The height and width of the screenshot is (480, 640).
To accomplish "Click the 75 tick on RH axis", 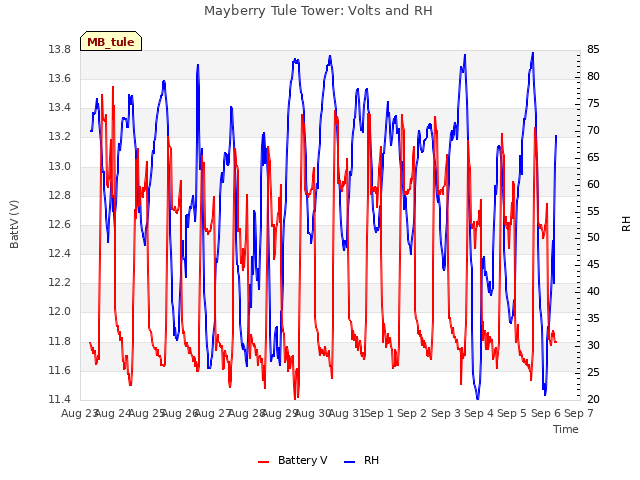I will tap(593, 103).
